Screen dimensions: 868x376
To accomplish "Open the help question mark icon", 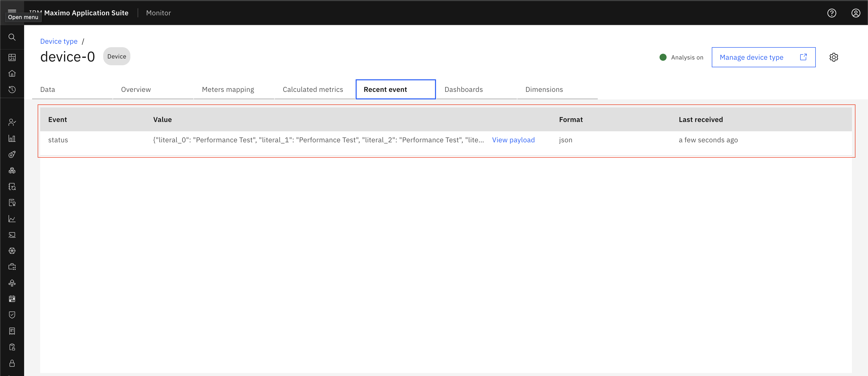I will 832,13.
